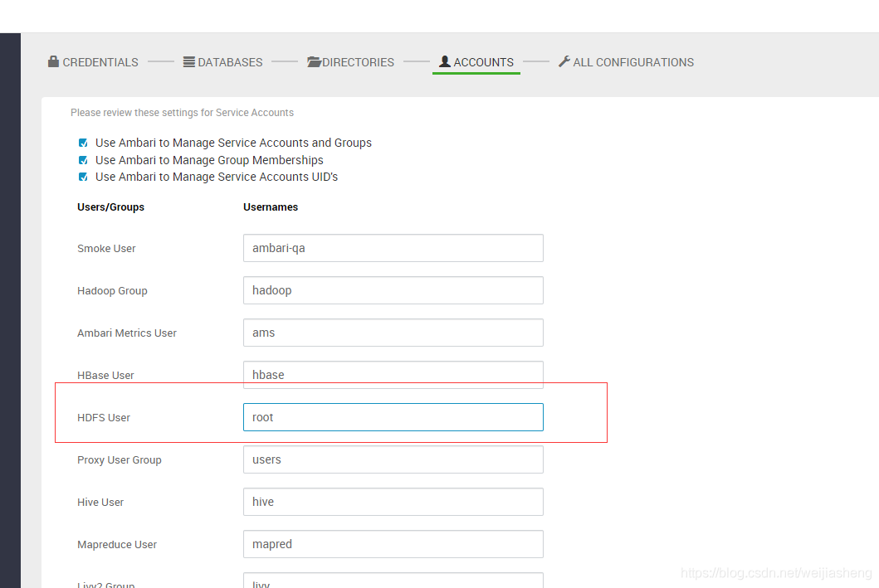Click the Credentials lock icon
Screen dimensions: 879x588
pyautogui.click(x=54, y=61)
